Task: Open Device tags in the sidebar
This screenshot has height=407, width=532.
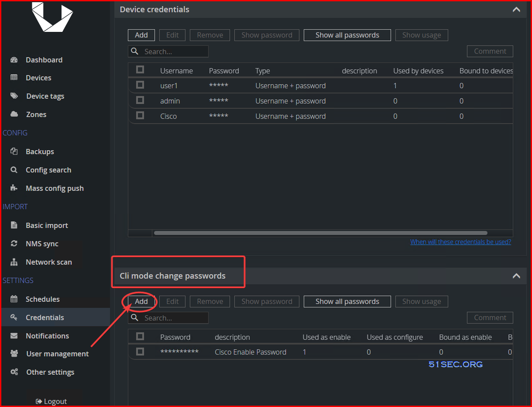Action: pos(45,96)
